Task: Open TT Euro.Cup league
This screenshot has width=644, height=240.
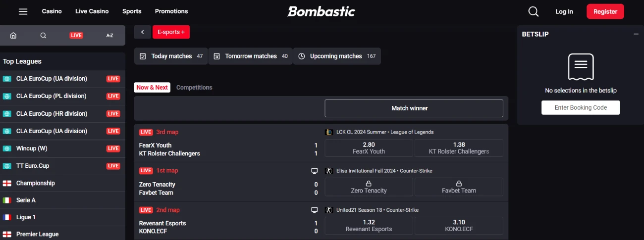Action: 62,166
